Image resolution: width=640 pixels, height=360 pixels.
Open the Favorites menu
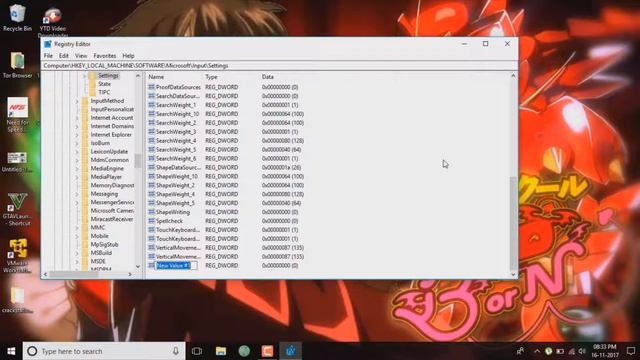[x=104, y=56]
